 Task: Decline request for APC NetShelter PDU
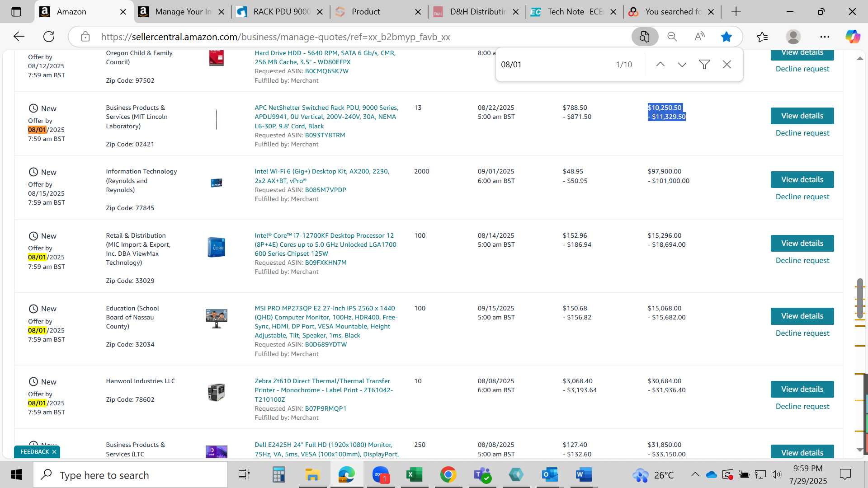802,133
